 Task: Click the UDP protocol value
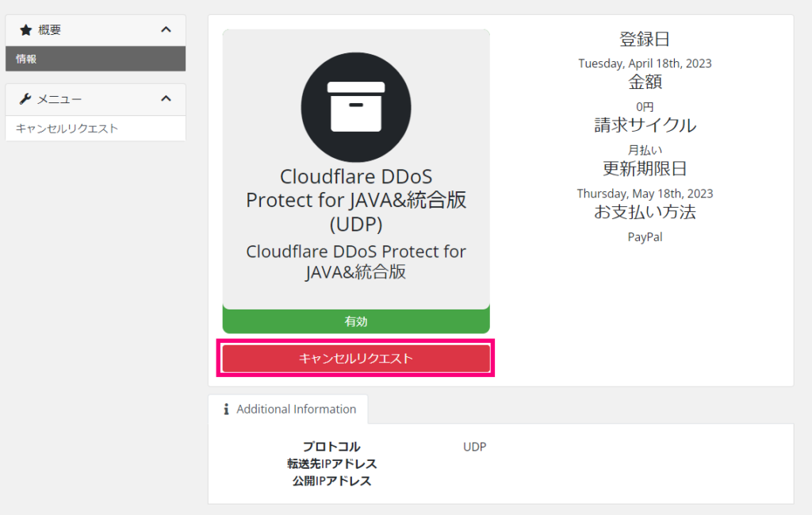click(x=474, y=447)
